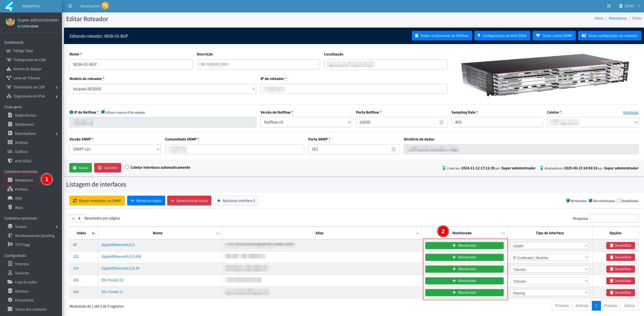Click the Usuários person icon
The height and width of the screenshot is (316, 644).
(x=10, y=273)
